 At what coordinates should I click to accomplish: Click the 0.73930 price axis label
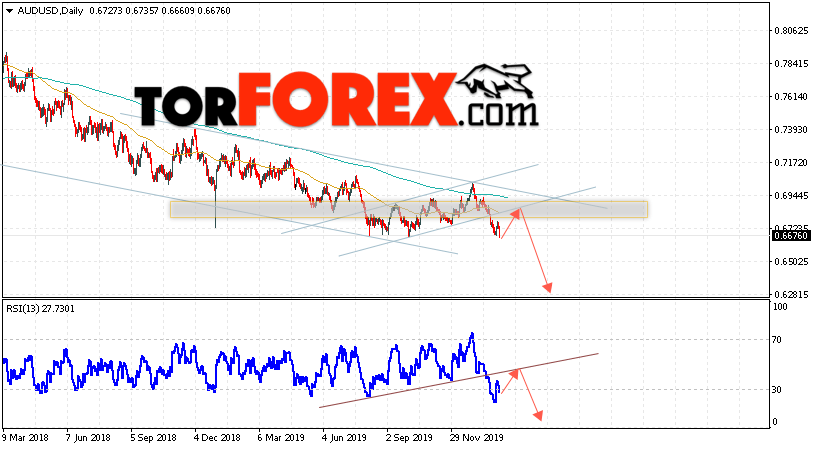791,129
